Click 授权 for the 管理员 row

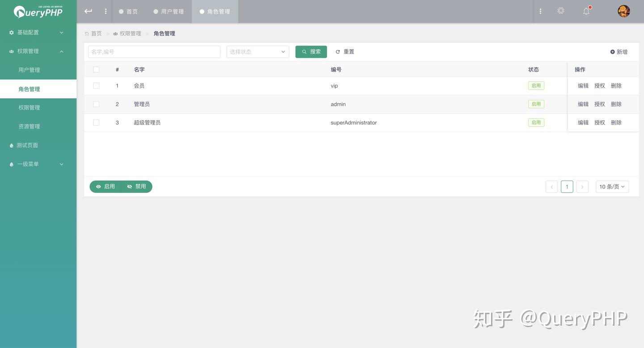[600, 104]
